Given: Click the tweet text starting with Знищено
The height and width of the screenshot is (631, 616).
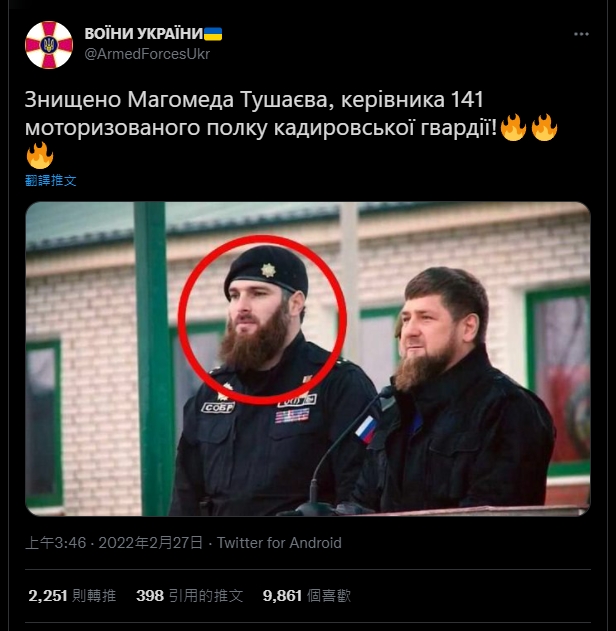Looking at the screenshot, I should (291, 128).
